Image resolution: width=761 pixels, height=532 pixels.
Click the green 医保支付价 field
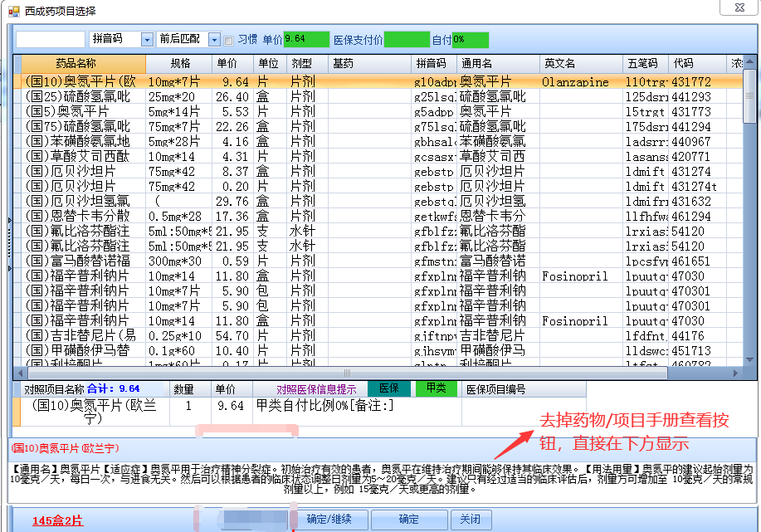point(407,39)
